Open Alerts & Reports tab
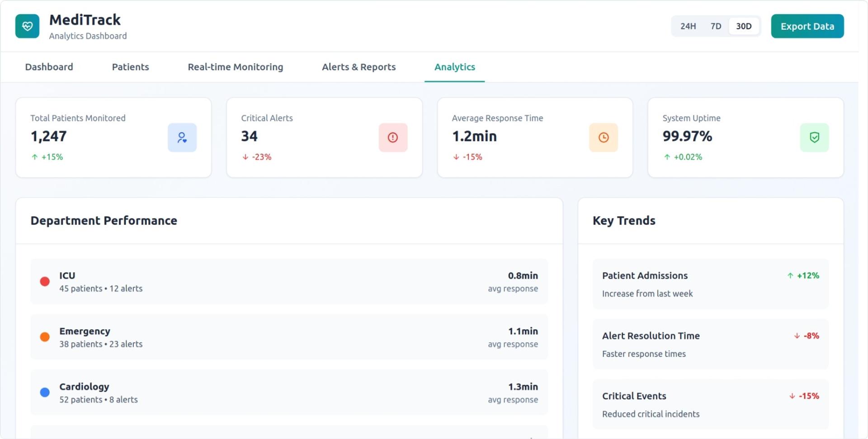Screen dimensions: 868x439 [359, 67]
